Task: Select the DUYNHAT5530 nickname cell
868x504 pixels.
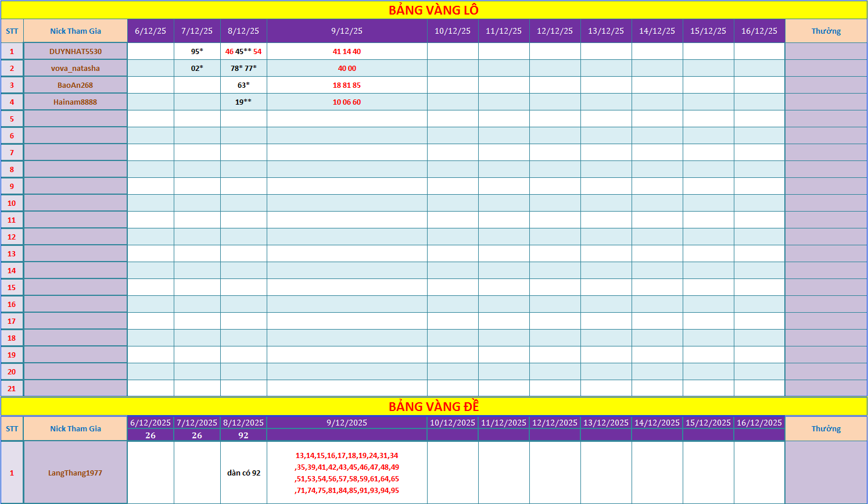Action: point(76,51)
